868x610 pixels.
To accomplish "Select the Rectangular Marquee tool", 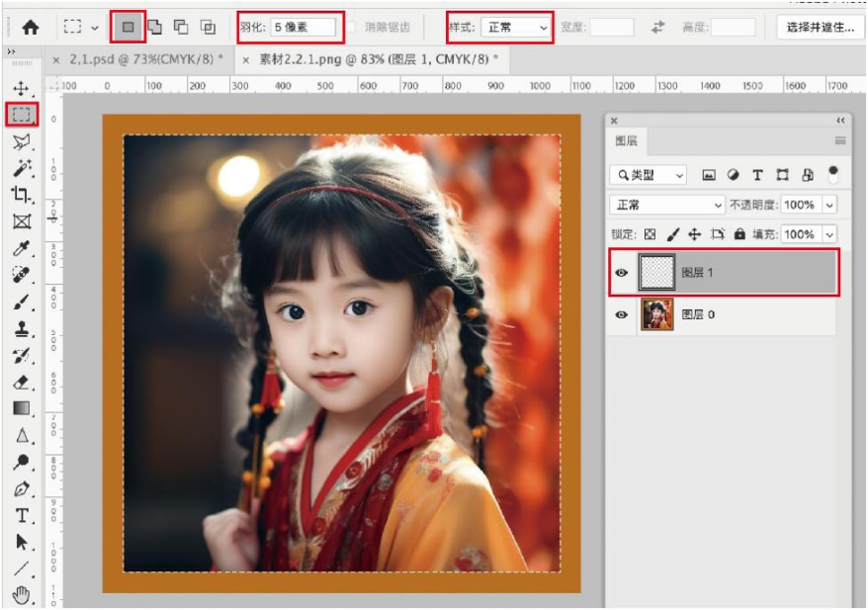I will point(22,115).
